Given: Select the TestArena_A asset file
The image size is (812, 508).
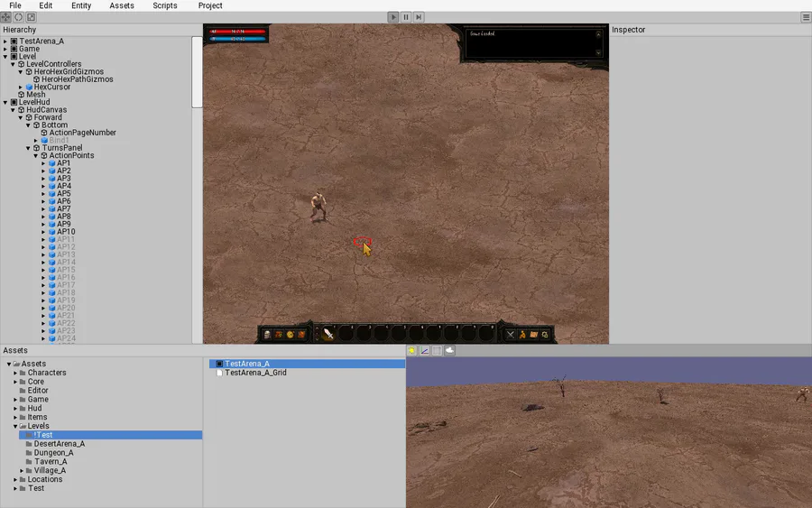Looking at the screenshot, I should coord(307,364).
